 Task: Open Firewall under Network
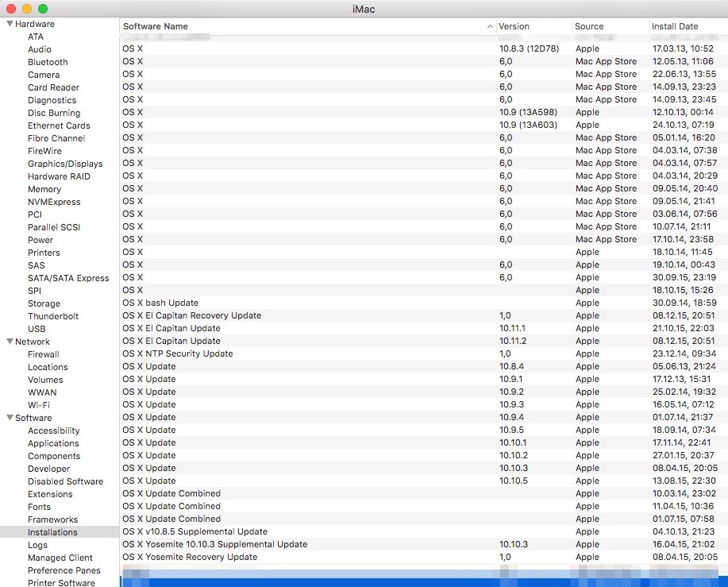[44, 354]
